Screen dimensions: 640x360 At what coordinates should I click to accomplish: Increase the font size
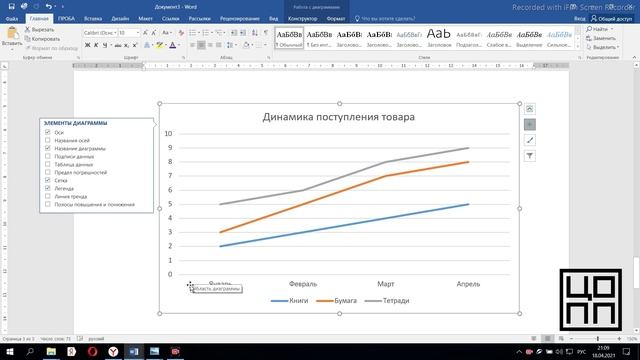(x=145, y=33)
